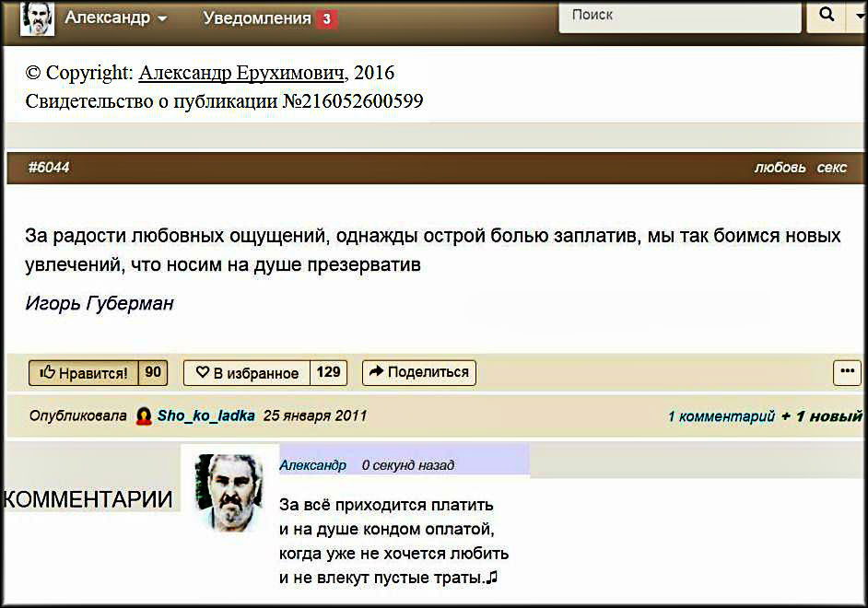
Task: Click the КОММЕНТАРИИ heading
Action: (88, 499)
